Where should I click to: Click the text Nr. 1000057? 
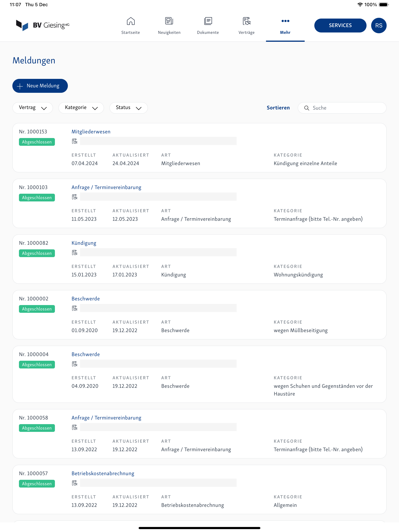pyautogui.click(x=33, y=473)
